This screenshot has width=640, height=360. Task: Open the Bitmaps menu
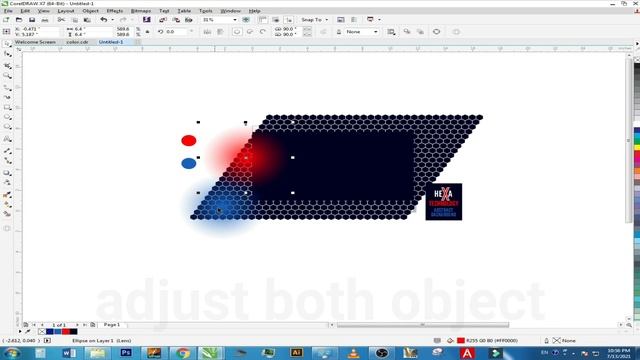(x=141, y=11)
